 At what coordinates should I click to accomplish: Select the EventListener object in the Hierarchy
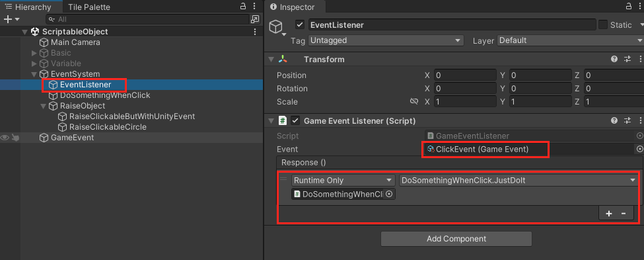(85, 85)
